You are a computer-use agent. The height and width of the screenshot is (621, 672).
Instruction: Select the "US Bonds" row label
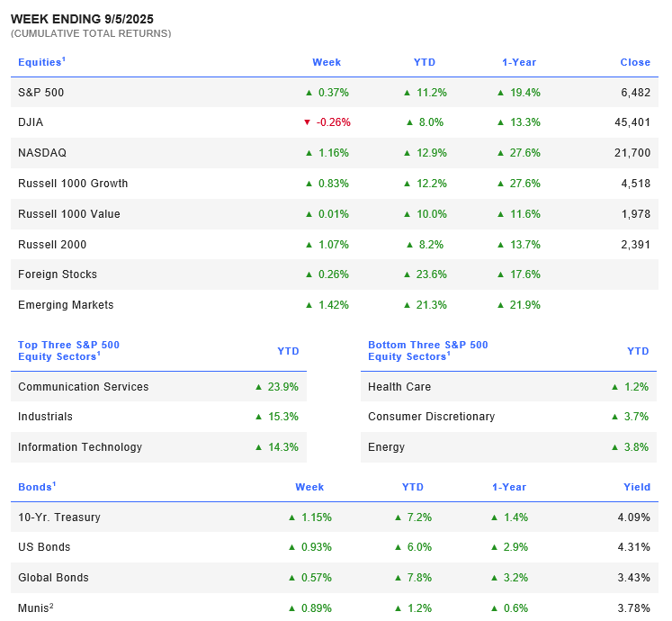click(44, 548)
